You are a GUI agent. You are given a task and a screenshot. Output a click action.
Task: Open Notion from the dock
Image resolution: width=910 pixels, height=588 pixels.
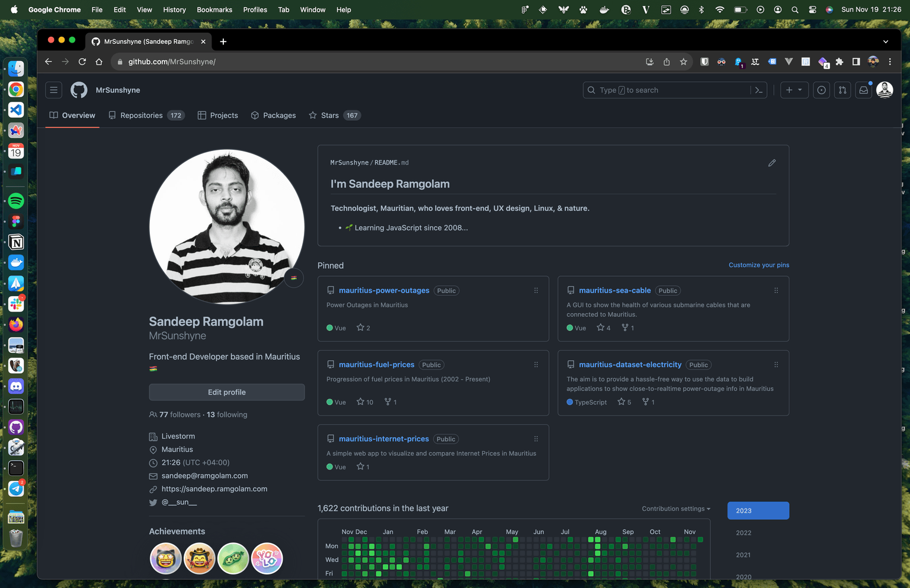[16, 242]
